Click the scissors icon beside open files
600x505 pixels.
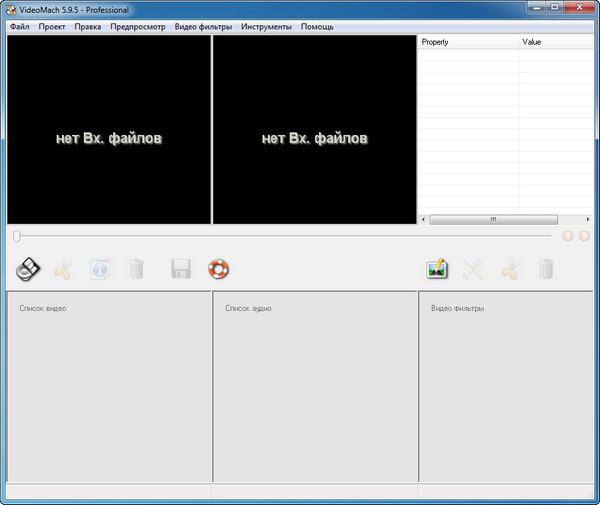[63, 268]
